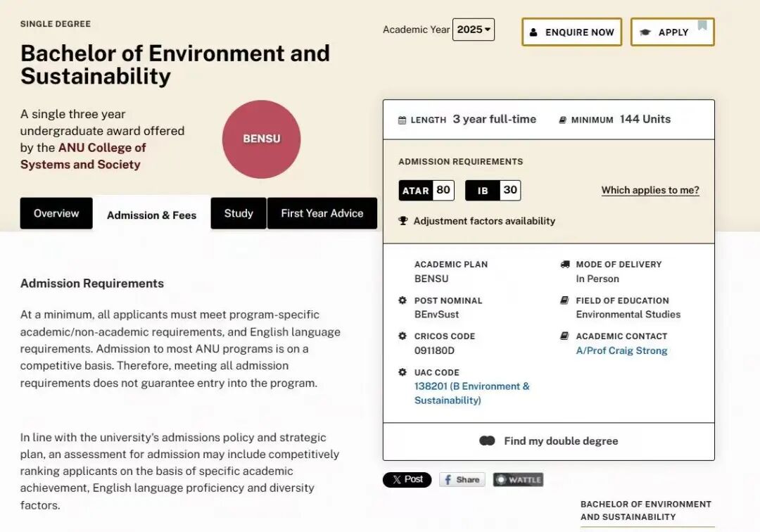Open 'Which applies to me?' link

pos(650,191)
